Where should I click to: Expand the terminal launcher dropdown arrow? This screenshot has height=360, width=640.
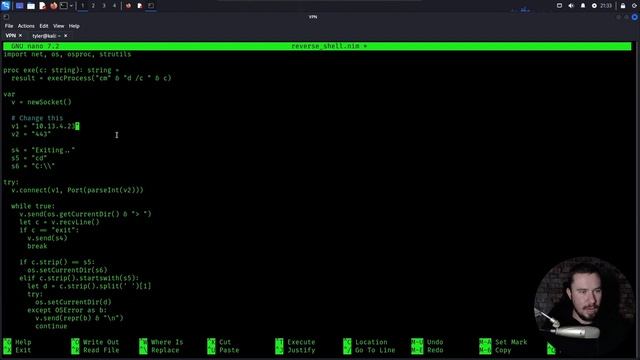71,6
